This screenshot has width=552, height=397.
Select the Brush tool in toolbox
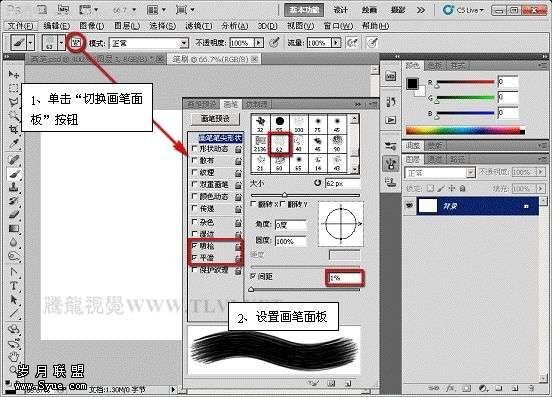(14, 174)
